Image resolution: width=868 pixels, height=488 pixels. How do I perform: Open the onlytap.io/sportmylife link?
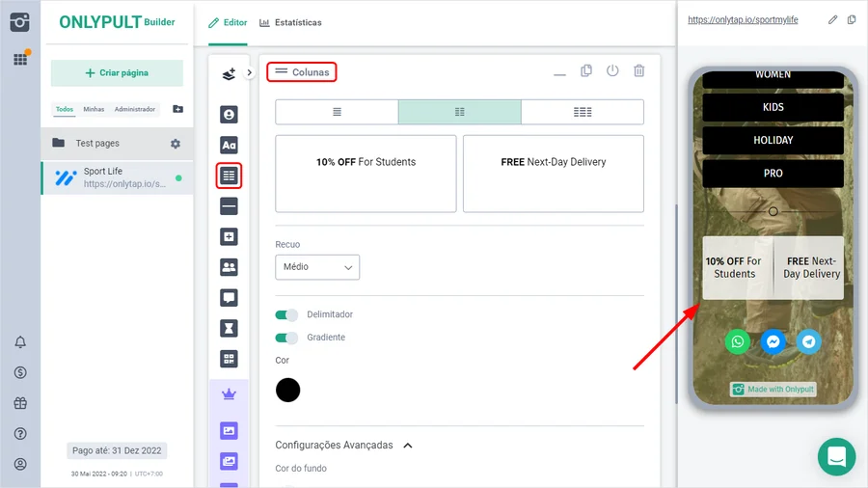tap(743, 20)
